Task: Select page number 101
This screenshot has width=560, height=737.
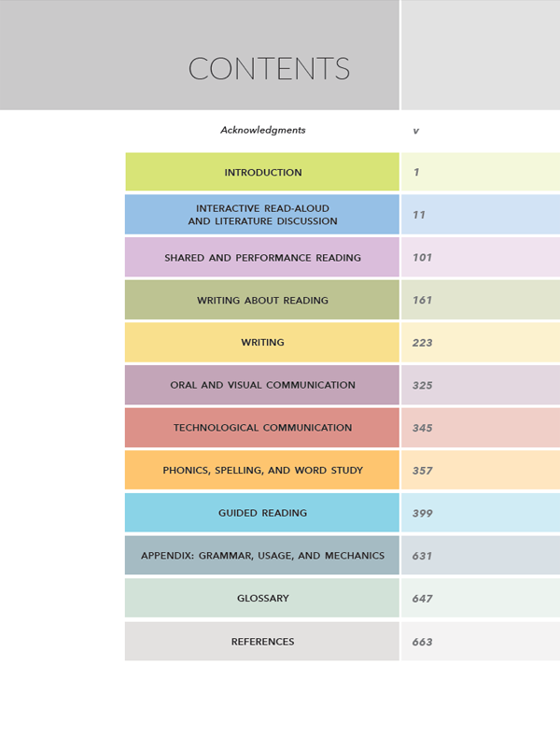Action: (422, 258)
